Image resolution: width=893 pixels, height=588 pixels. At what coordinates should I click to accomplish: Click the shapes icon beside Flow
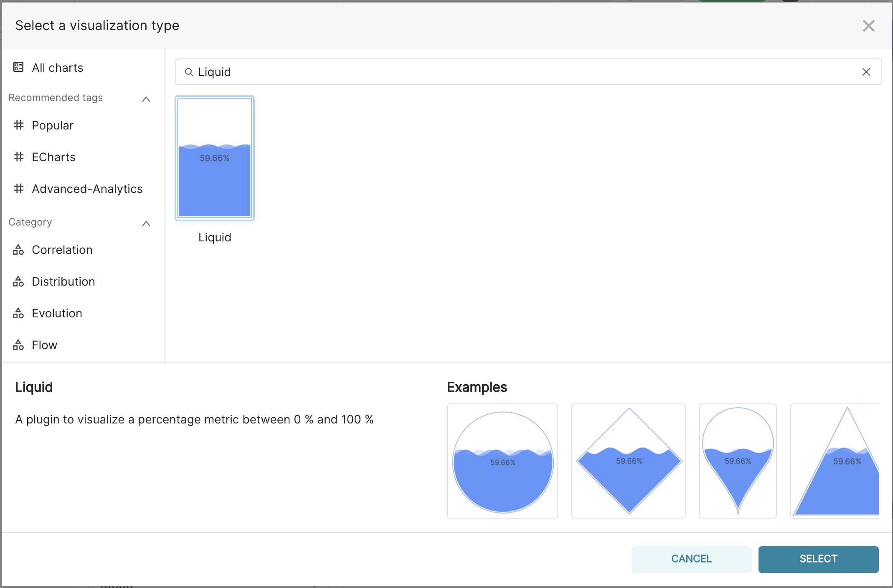(x=18, y=345)
